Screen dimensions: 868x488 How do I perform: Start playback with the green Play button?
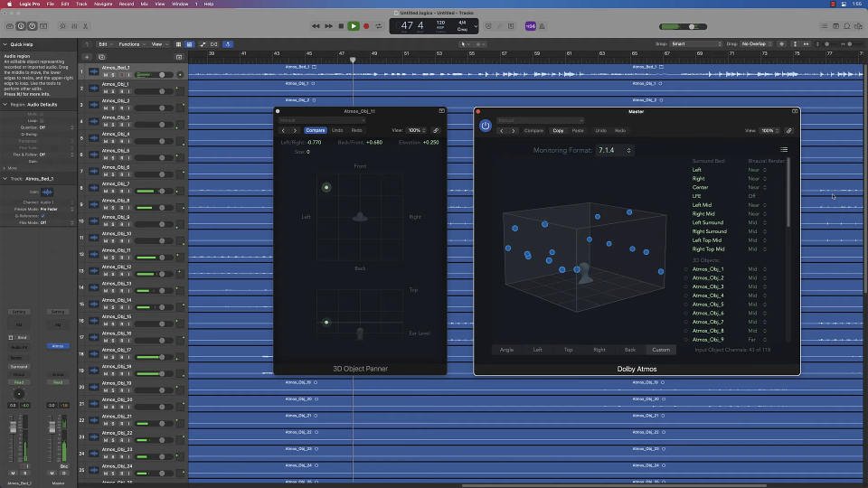pos(354,26)
